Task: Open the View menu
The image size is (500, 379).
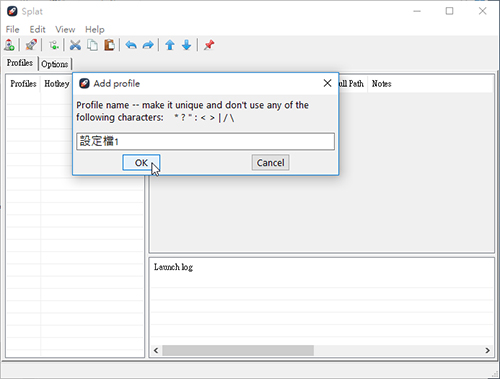Action: (65, 29)
